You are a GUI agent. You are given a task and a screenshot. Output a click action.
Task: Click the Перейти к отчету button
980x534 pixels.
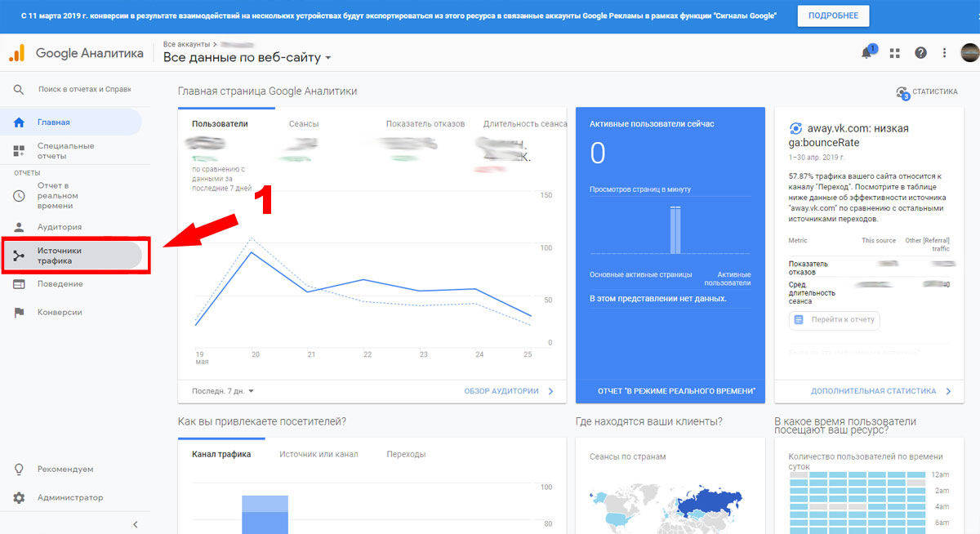coord(834,320)
